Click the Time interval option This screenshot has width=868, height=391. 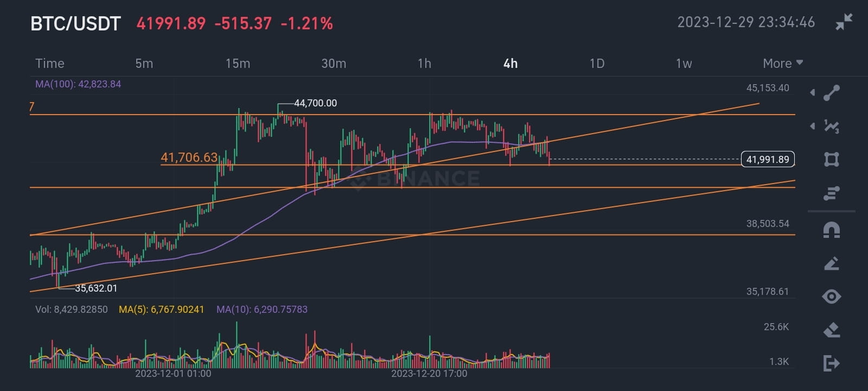coord(49,63)
